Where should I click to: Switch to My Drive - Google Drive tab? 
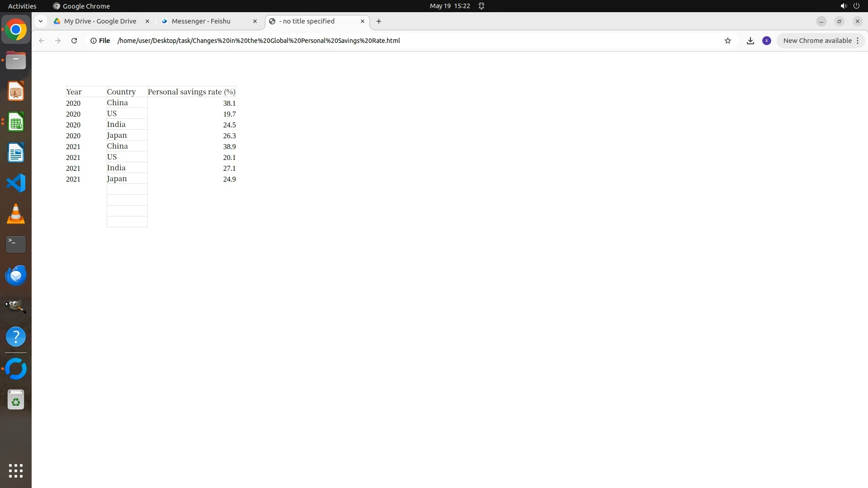coord(100,21)
